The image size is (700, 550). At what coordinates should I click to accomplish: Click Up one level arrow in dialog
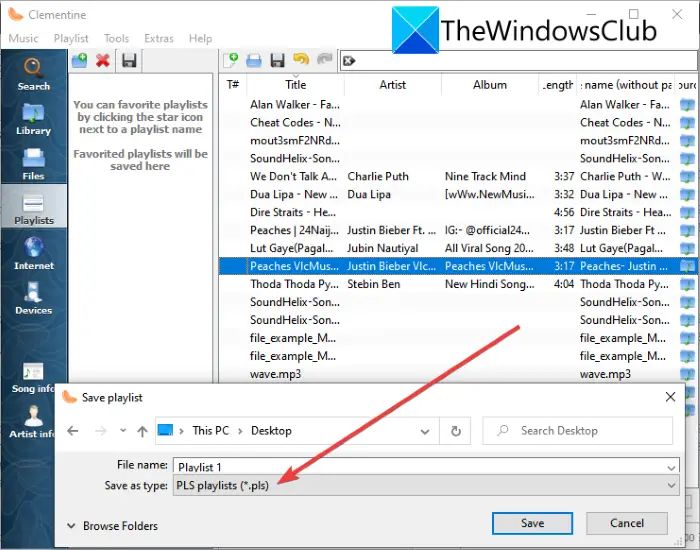[x=142, y=431]
